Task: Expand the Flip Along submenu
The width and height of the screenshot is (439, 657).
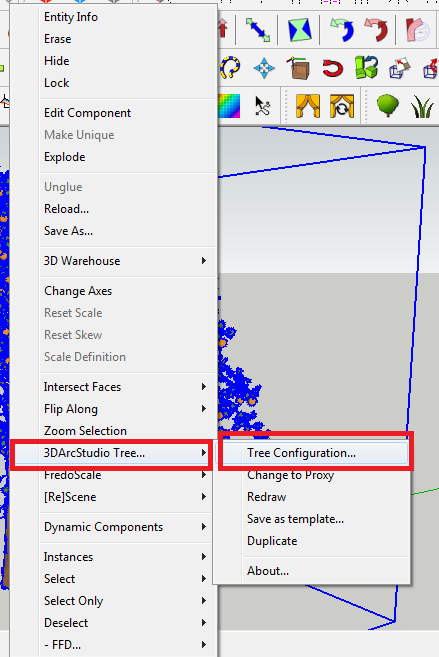Action: click(x=127, y=409)
